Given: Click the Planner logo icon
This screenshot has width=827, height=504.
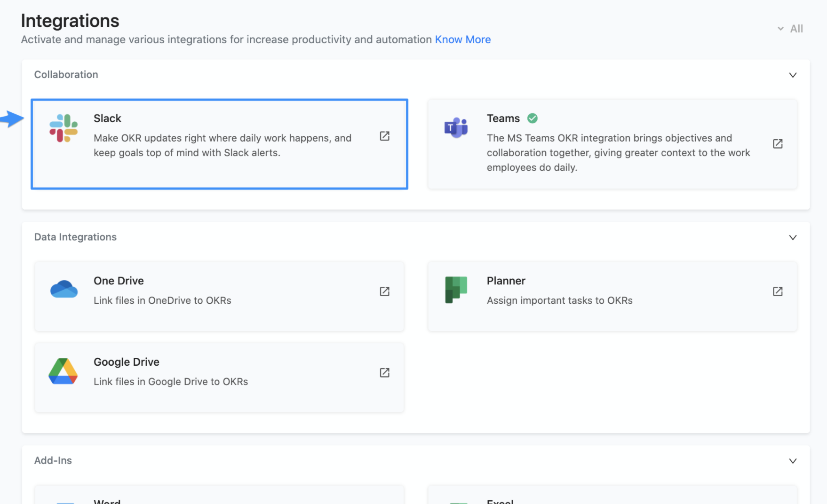Looking at the screenshot, I should tap(456, 290).
